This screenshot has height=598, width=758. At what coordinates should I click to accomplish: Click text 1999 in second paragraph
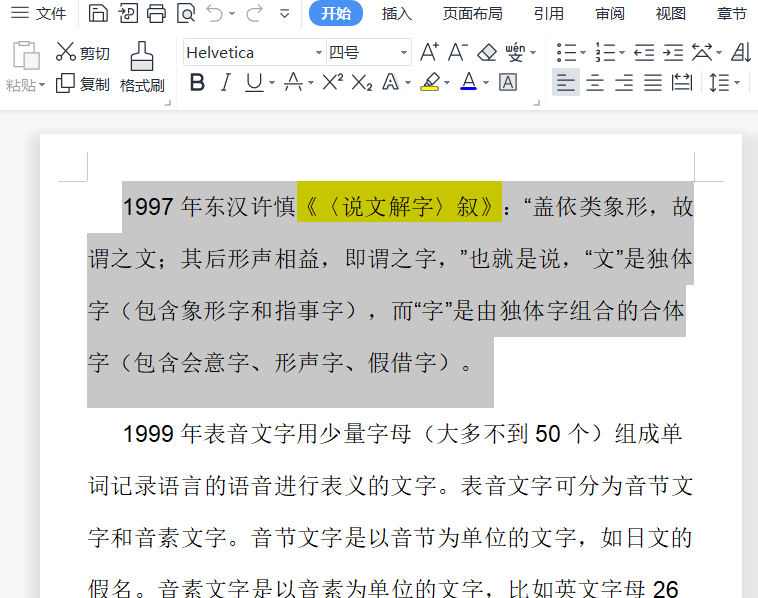pyautogui.click(x=148, y=434)
